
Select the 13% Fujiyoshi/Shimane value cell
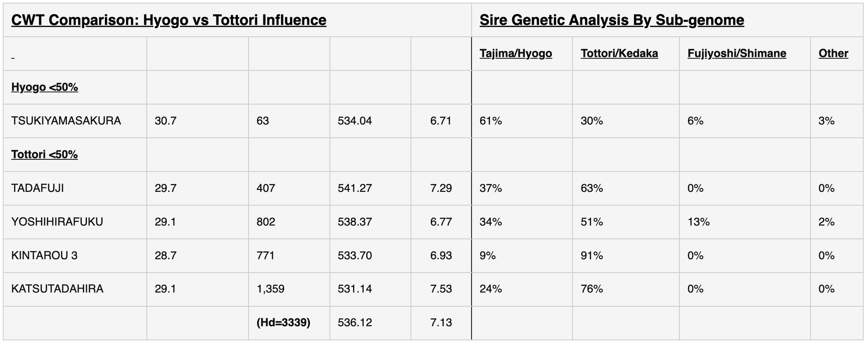[x=698, y=222]
